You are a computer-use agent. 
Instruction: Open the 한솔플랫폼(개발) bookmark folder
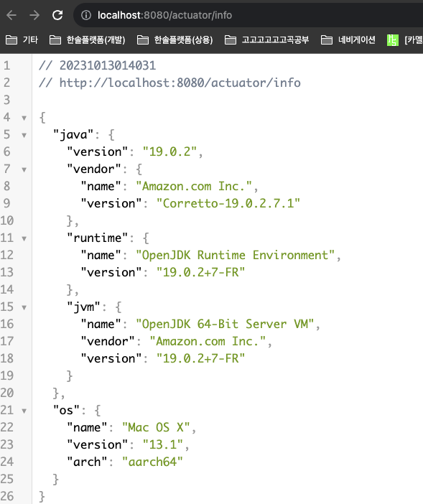pos(87,40)
